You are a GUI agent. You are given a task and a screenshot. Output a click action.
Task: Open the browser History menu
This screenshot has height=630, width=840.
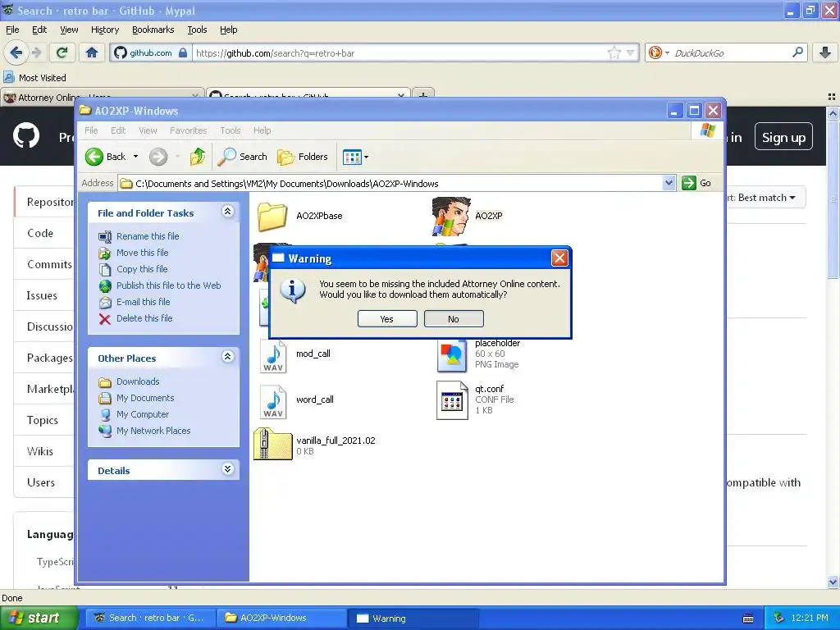coord(105,30)
